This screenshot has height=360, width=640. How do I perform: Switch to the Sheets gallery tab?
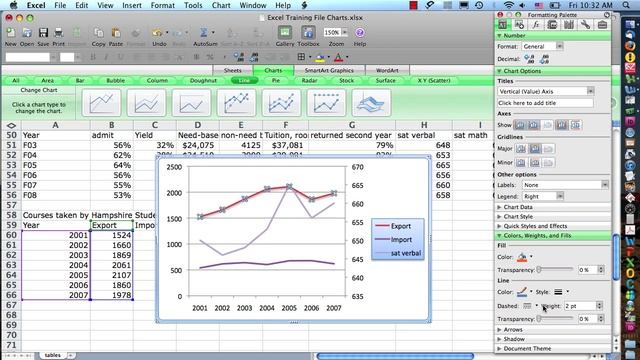point(233,70)
